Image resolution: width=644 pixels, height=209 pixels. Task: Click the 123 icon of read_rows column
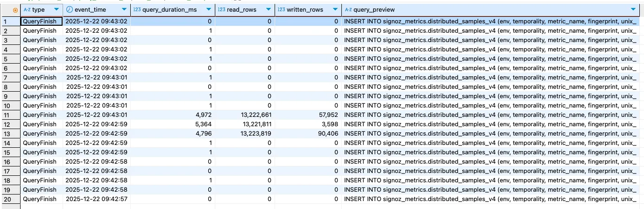[221, 9]
